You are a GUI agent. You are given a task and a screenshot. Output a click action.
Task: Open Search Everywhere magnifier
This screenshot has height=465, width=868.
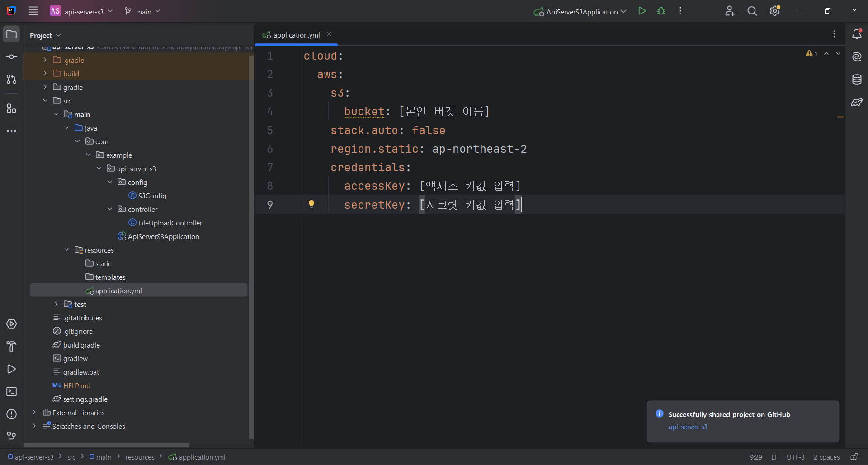coord(752,11)
